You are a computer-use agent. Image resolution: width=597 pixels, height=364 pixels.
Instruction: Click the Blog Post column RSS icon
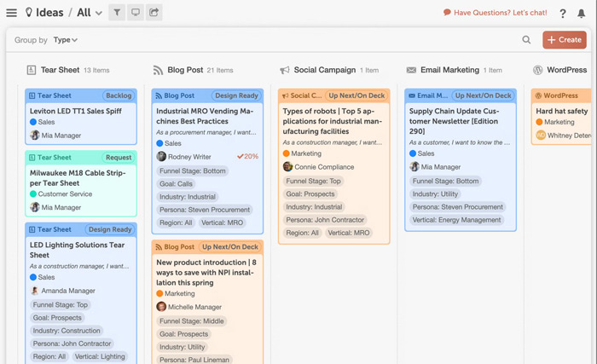(x=158, y=70)
